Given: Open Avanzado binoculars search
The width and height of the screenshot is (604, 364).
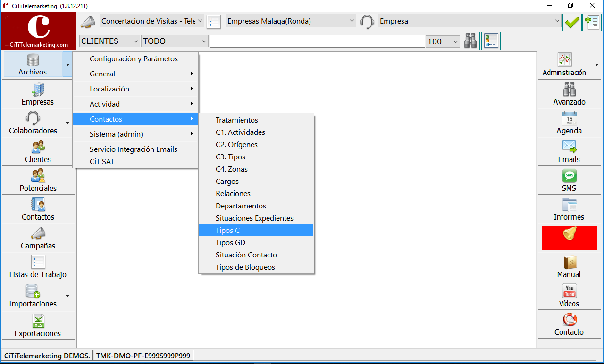Looking at the screenshot, I should 569,94.
